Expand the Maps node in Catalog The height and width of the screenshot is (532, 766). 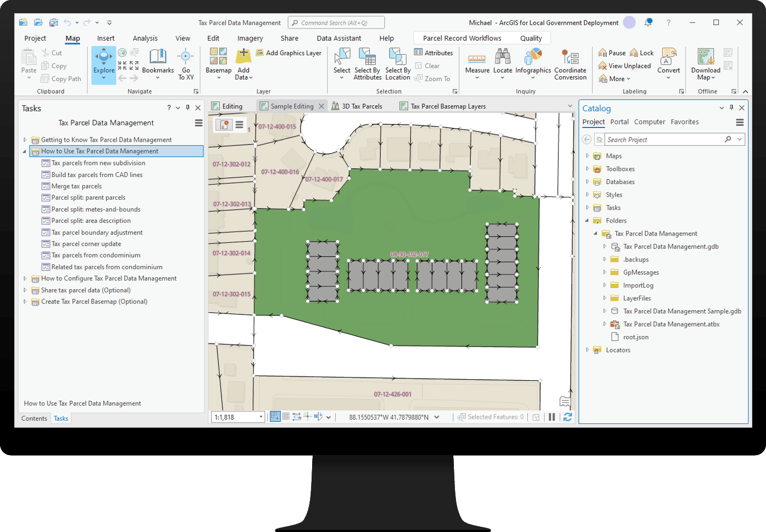pyautogui.click(x=587, y=156)
